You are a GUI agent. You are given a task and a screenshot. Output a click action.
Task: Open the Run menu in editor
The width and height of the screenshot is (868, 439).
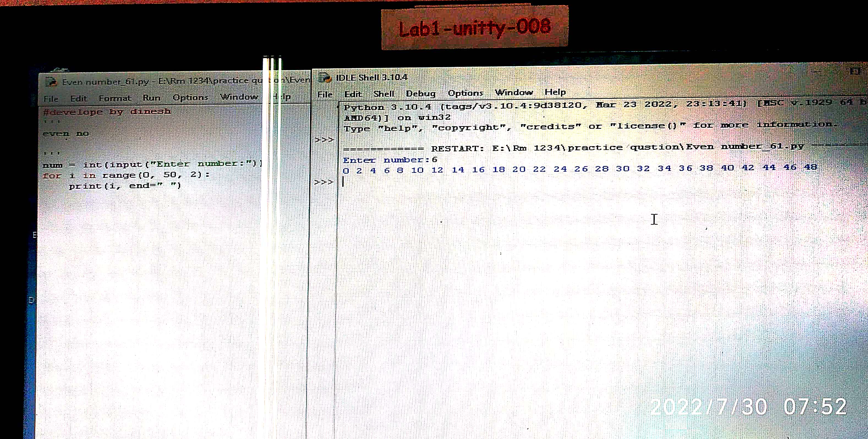click(151, 98)
